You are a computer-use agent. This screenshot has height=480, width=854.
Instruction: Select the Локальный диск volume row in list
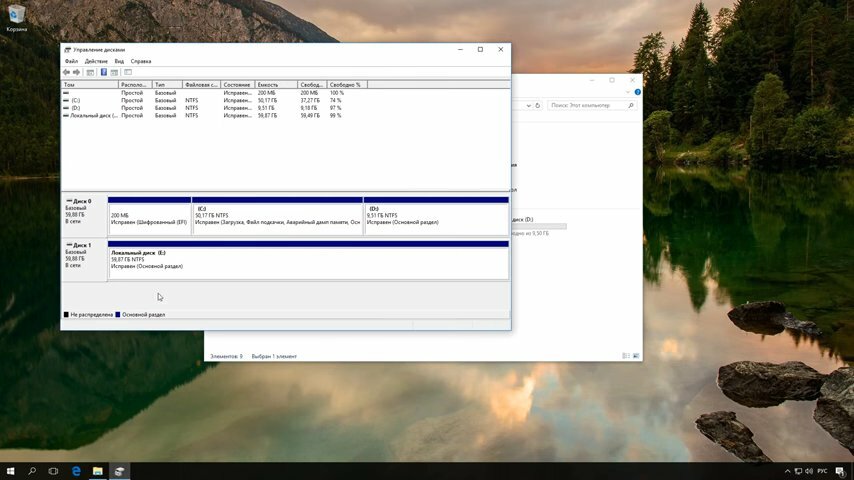(x=204, y=116)
